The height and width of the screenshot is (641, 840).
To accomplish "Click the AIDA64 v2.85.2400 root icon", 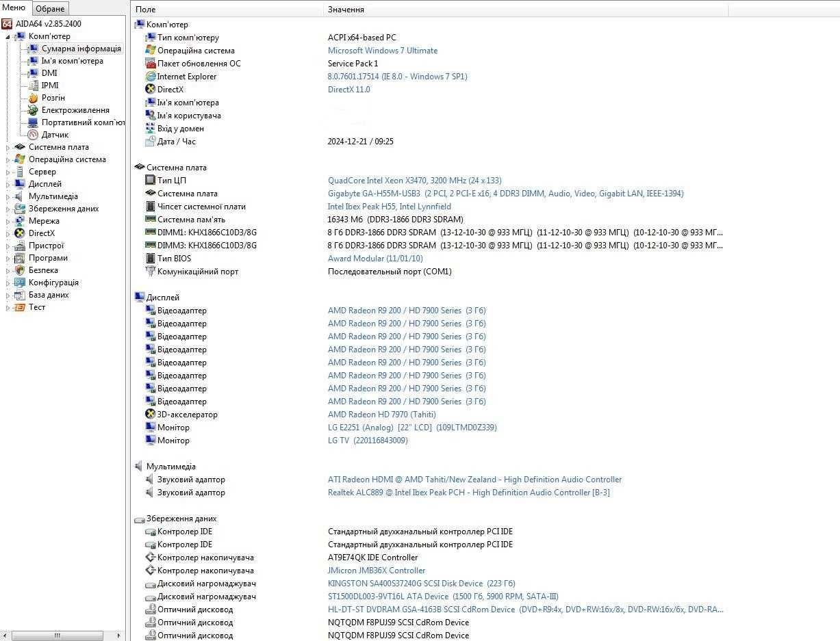I will (x=8, y=24).
